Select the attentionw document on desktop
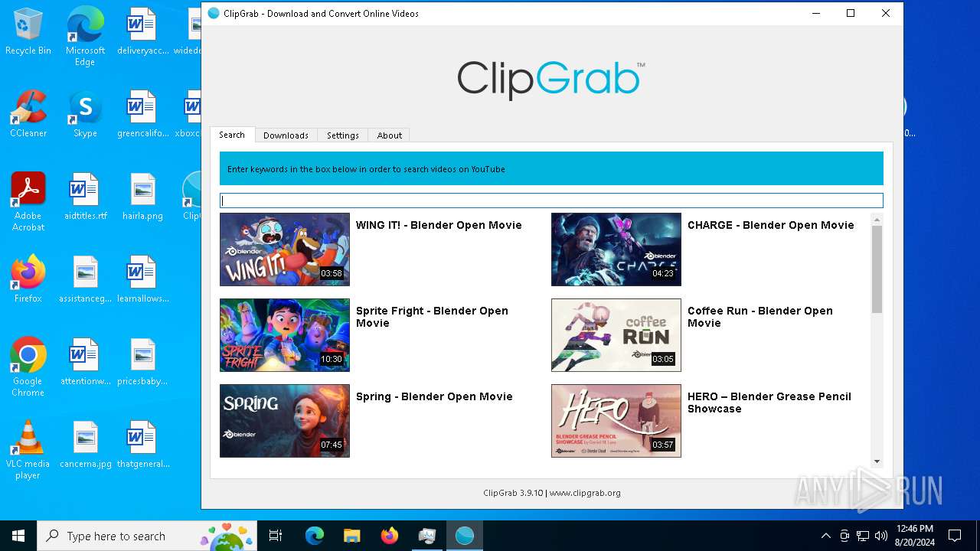Viewport: 980px width, 551px height. (85, 362)
